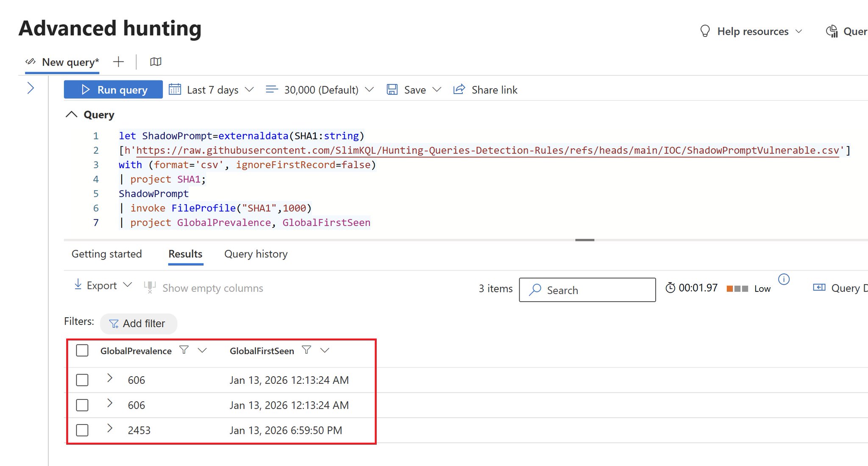
Task: Select the first 606 row checkbox
Action: [82, 380]
